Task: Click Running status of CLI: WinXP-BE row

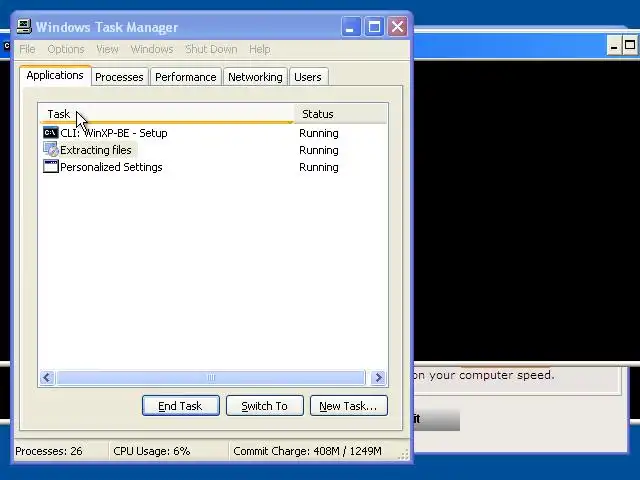Action: click(319, 133)
